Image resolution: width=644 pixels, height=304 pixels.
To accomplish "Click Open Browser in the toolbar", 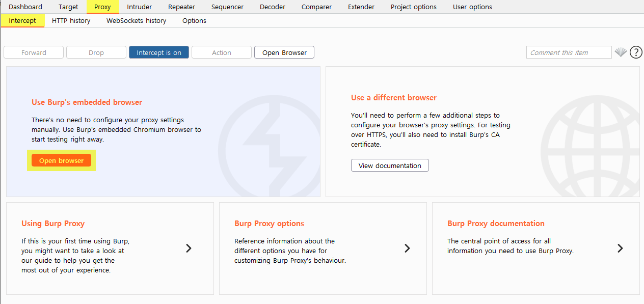I will tap(284, 52).
